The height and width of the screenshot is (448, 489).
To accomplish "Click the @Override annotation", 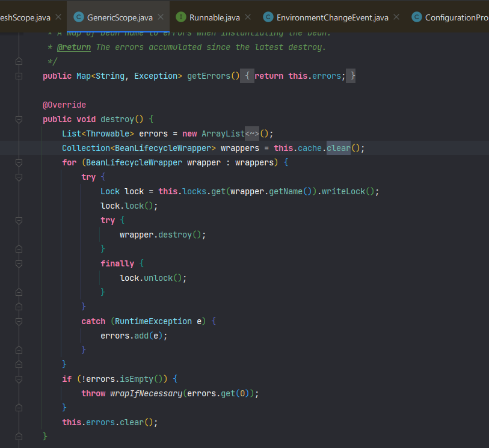I will [x=64, y=105].
